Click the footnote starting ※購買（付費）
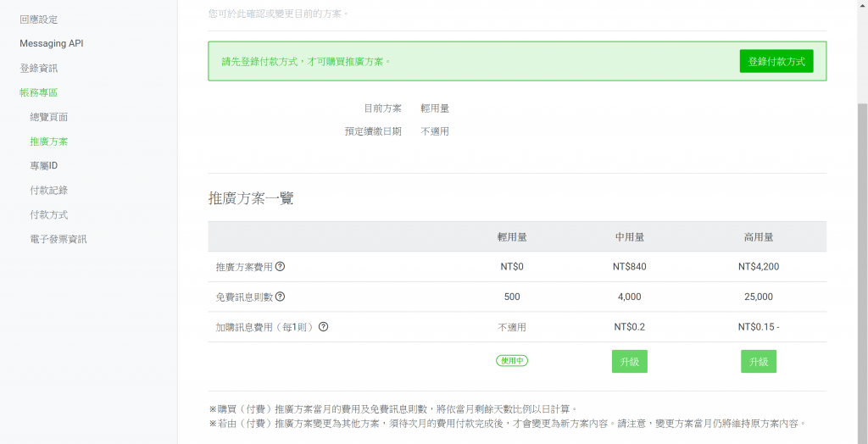This screenshot has width=868, height=444. pos(395,409)
